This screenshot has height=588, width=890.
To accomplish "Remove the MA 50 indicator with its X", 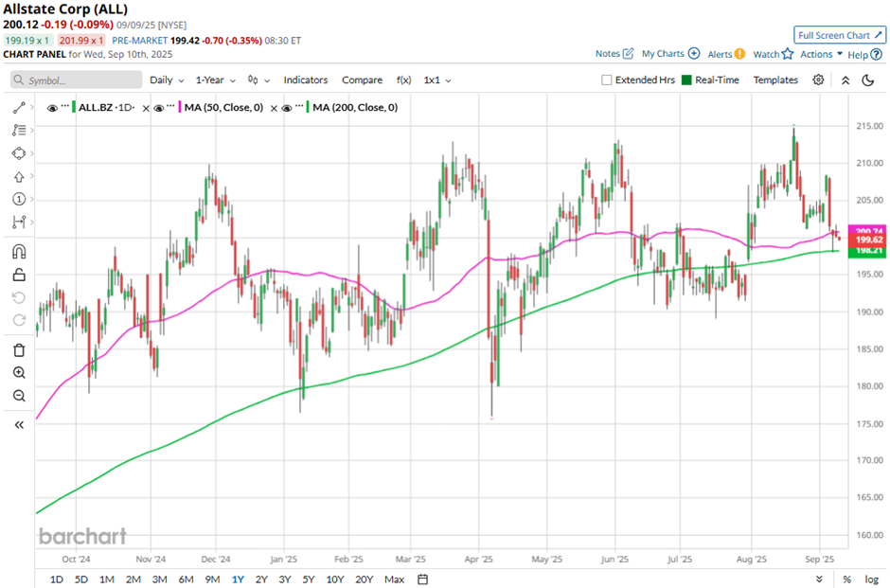I will pos(274,108).
